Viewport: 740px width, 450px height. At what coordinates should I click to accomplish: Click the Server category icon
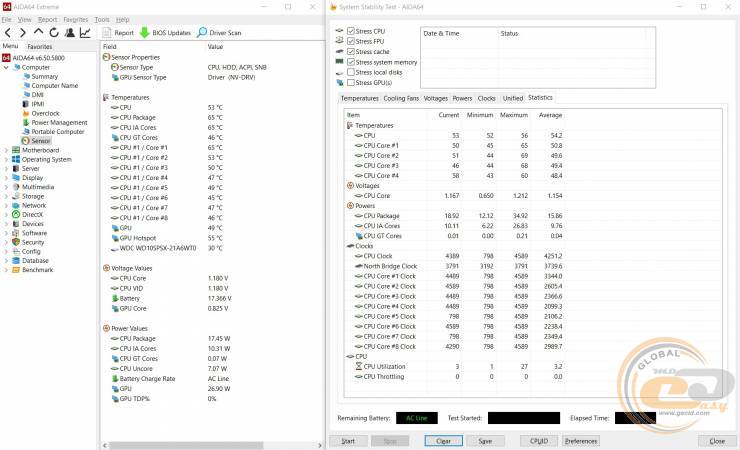[16, 168]
